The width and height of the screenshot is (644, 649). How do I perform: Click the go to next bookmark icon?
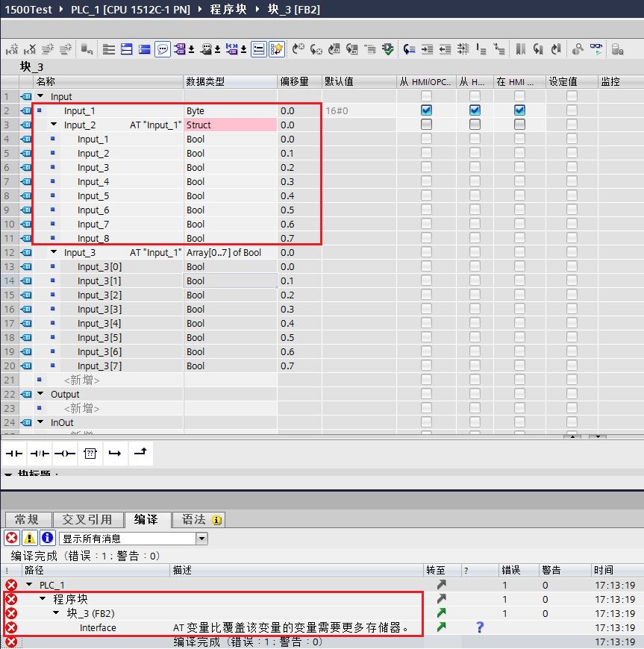(x=538, y=49)
